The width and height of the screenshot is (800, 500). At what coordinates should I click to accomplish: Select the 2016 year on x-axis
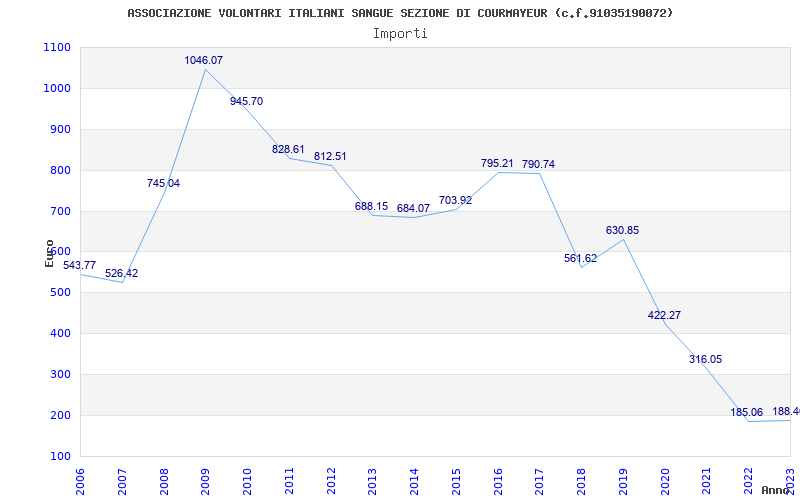(498, 480)
